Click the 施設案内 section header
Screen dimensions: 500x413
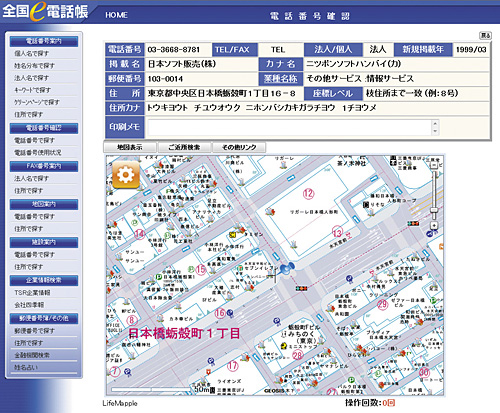coord(44,242)
